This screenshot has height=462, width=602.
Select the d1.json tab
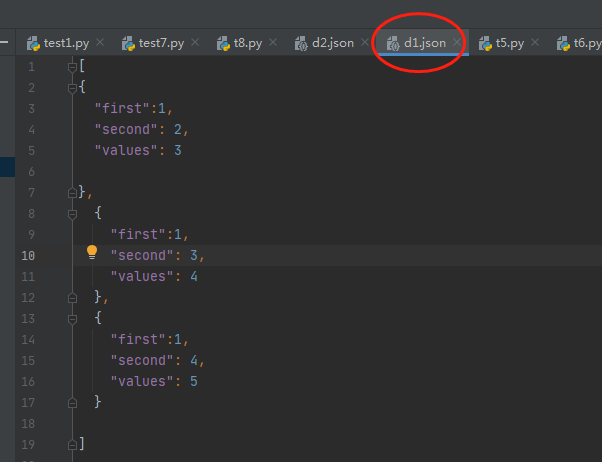pos(425,43)
